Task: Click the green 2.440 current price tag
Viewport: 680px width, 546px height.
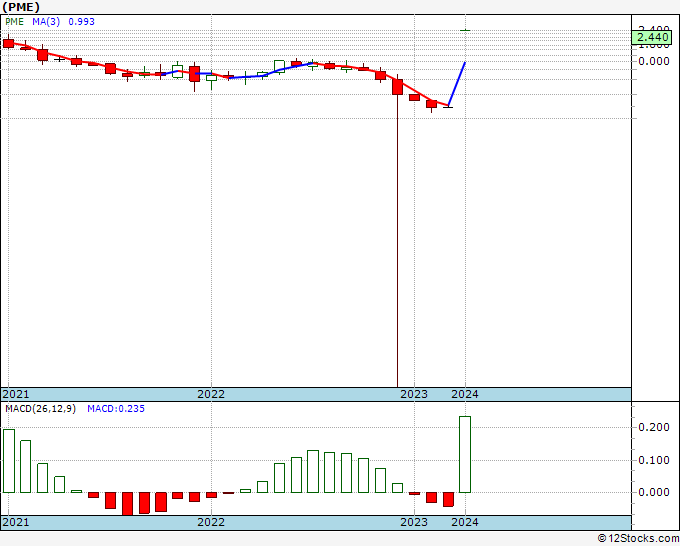Action: pos(652,37)
